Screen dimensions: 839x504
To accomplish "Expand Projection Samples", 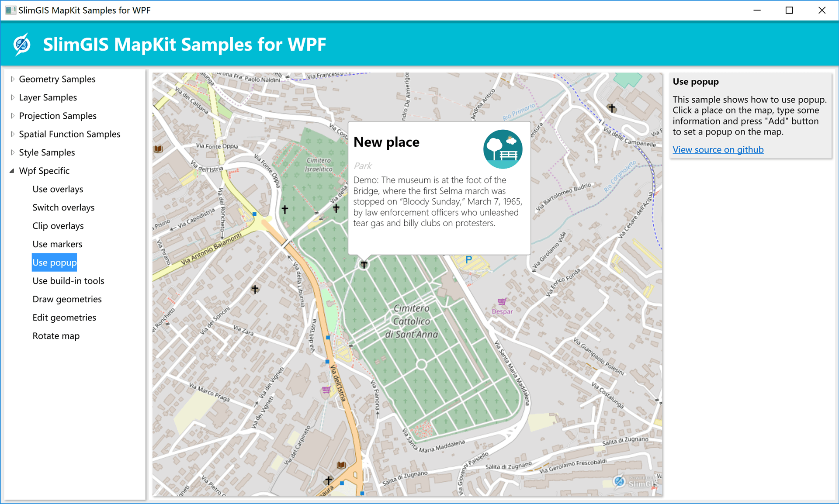I will point(12,116).
